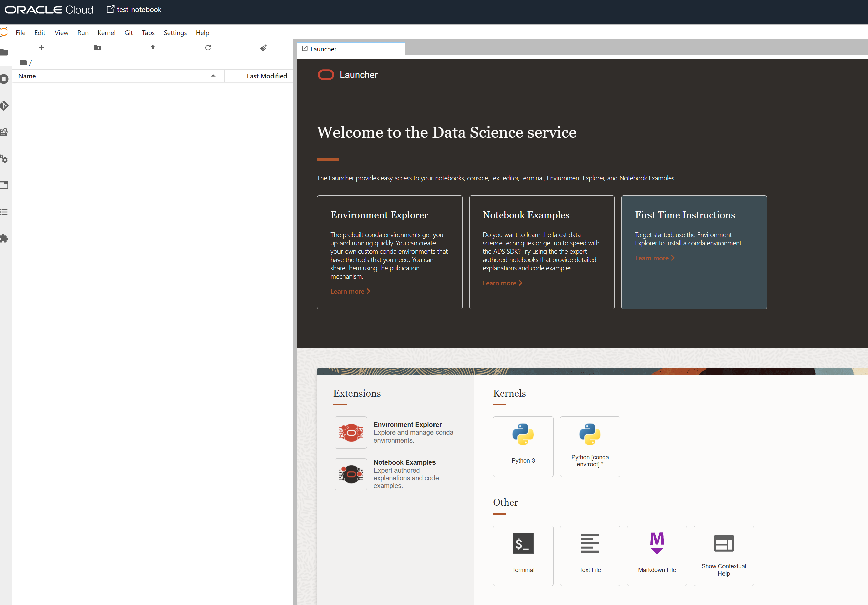Click the Extensions section heading
Screen dimensions: 868x605
pos(357,393)
